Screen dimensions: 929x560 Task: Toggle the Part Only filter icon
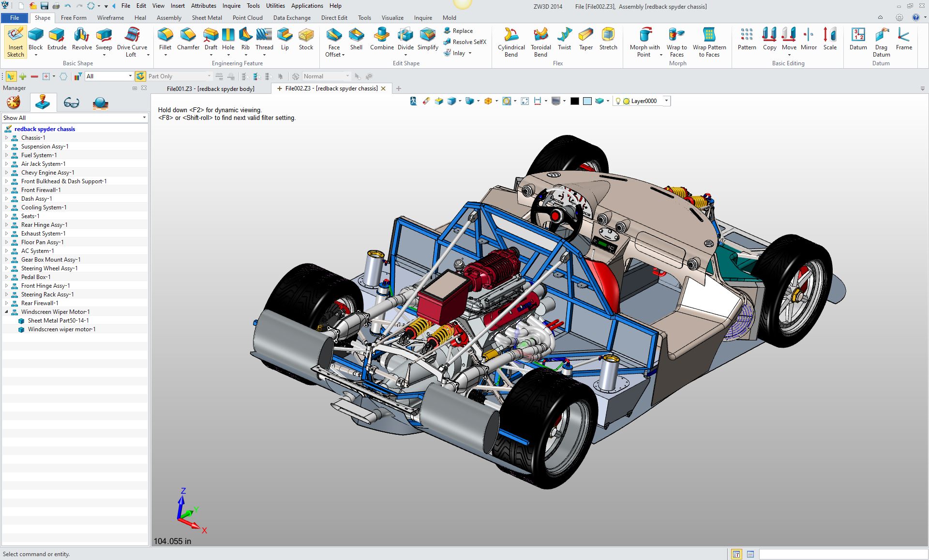[x=140, y=76]
